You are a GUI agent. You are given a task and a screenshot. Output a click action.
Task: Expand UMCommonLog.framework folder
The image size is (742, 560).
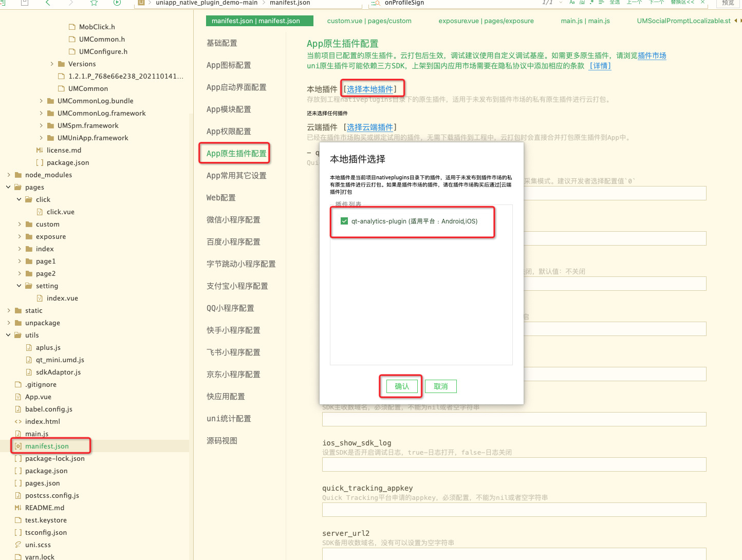[41, 113]
